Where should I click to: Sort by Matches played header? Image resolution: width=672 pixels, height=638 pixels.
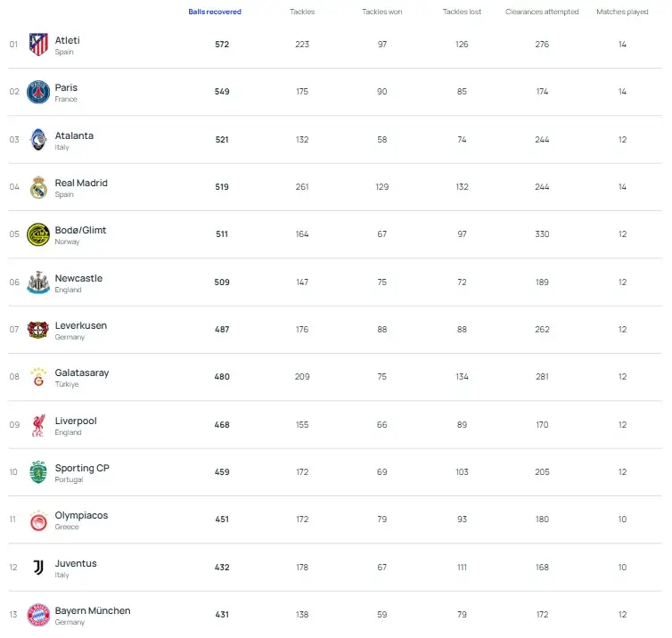tap(622, 12)
